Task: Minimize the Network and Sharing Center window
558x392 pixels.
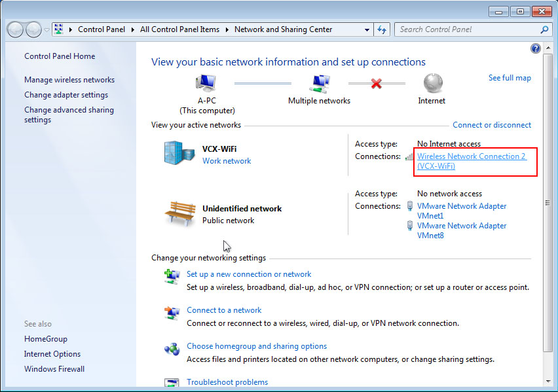Action: coord(498,12)
